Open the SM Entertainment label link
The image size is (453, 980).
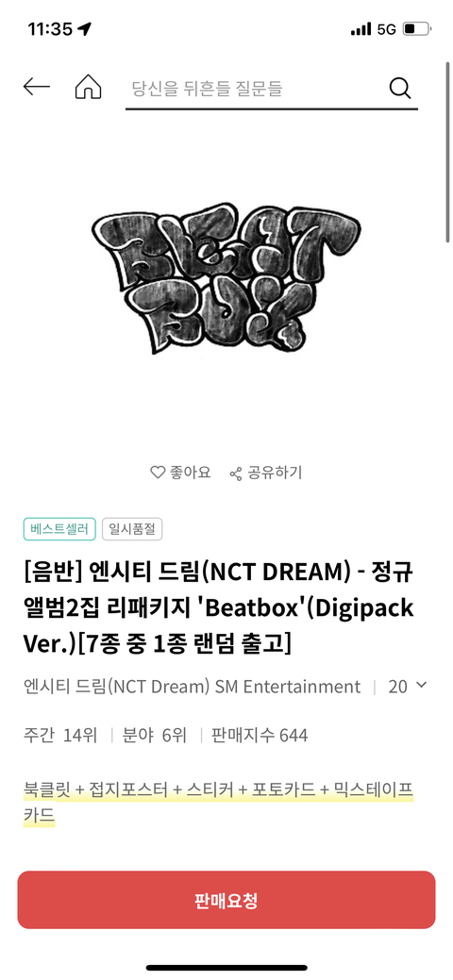tap(288, 687)
